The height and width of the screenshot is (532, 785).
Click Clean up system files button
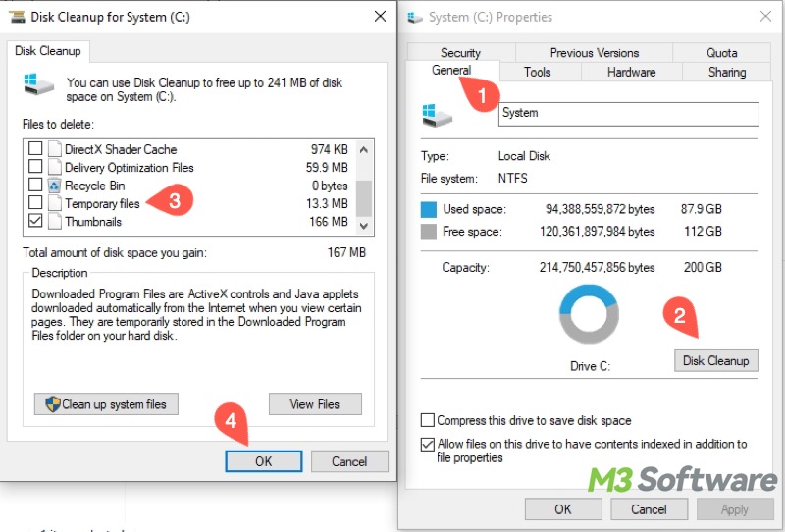tap(106, 404)
